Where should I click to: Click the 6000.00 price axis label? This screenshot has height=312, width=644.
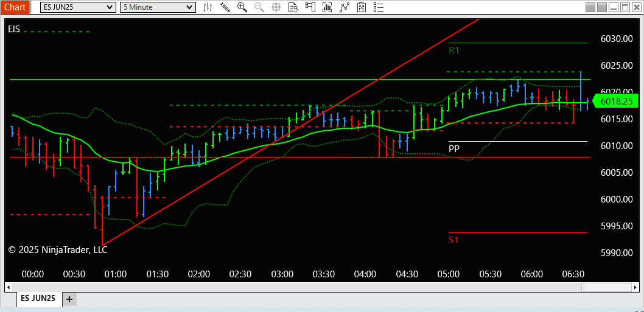(616, 199)
